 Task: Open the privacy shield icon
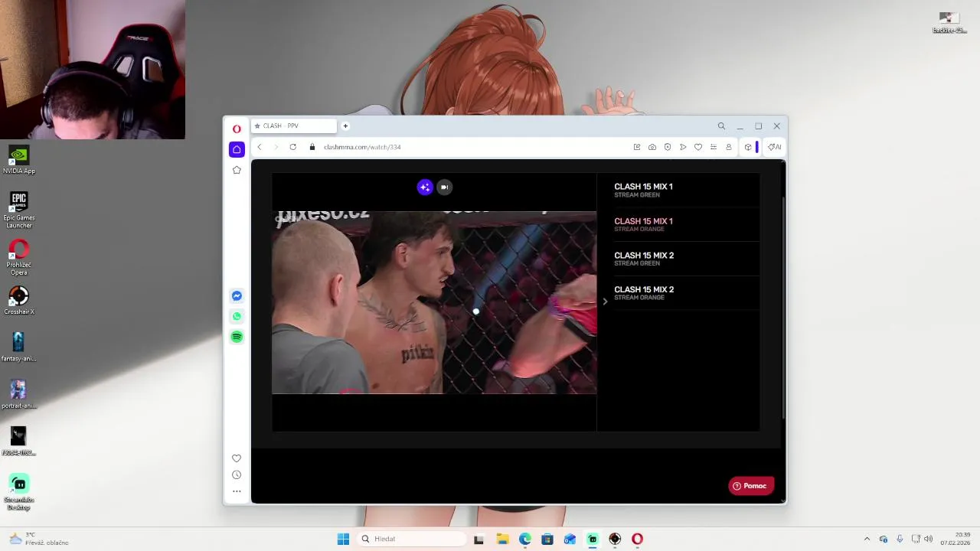point(668,147)
